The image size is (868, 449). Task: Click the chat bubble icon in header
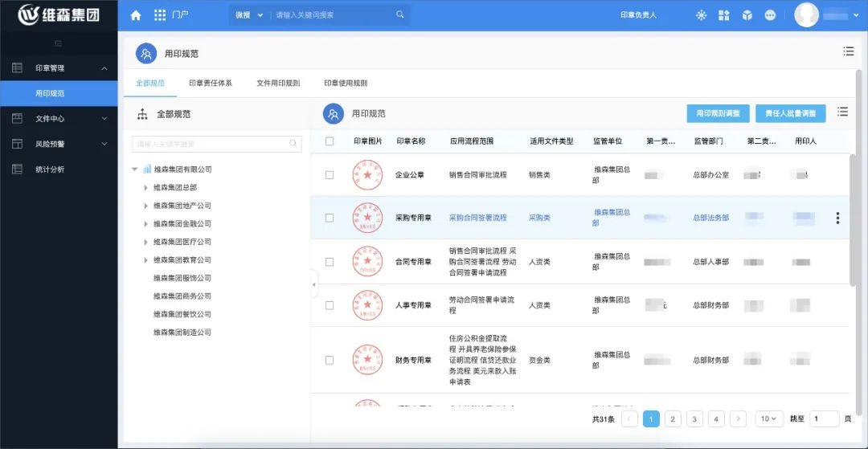(770, 15)
